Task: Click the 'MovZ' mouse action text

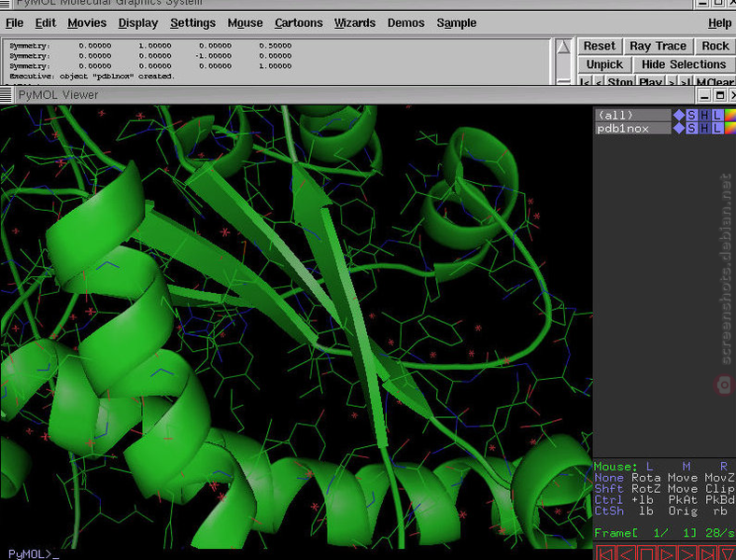Action: [719, 478]
